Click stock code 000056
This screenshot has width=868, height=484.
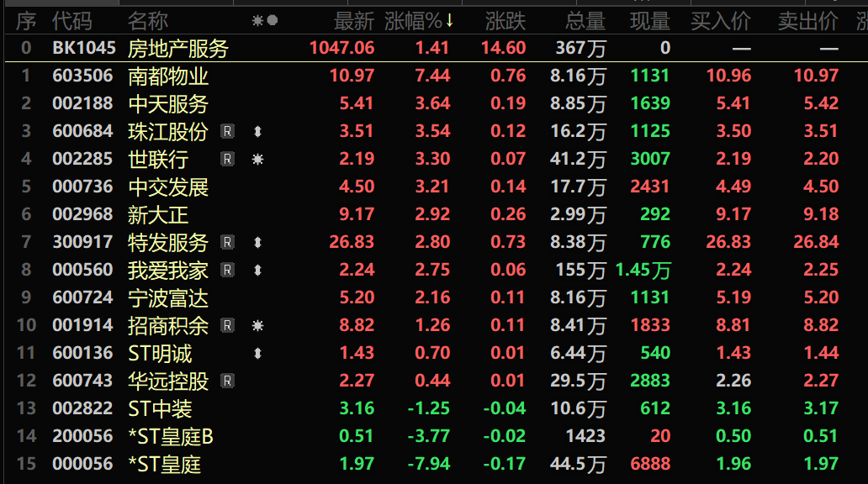(82, 464)
